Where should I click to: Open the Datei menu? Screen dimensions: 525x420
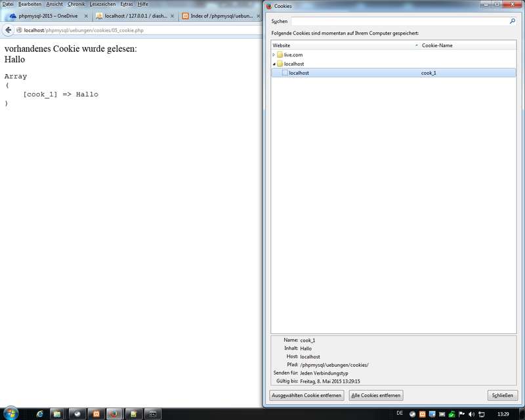8,4
